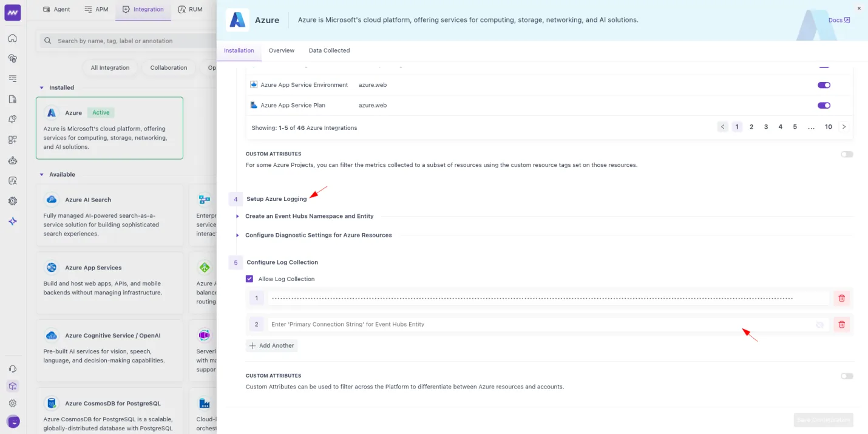Screen dimensions: 868x434
Task: Uncheck the Allow Log Collection checkbox
Action: [x=249, y=279]
